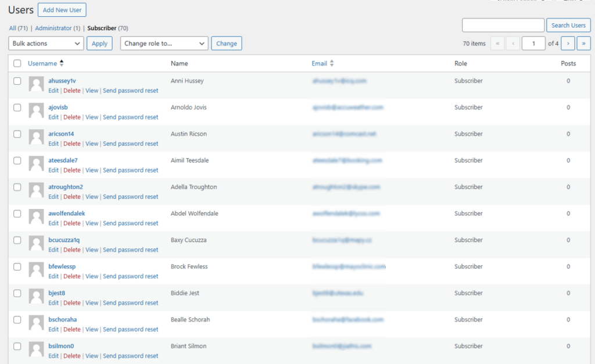
Task: Click the avatar icon for bcucuzza1q
Action: click(37, 243)
